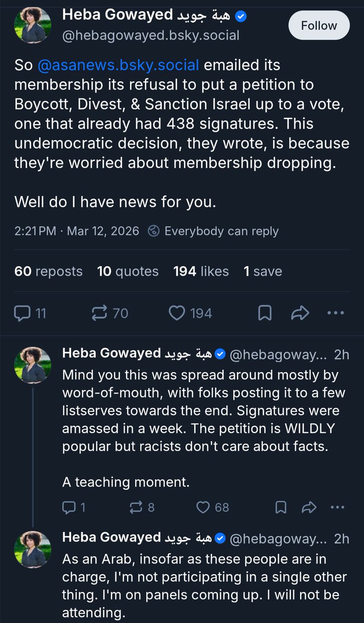Share the word-of-mouth reply post

(x=309, y=507)
